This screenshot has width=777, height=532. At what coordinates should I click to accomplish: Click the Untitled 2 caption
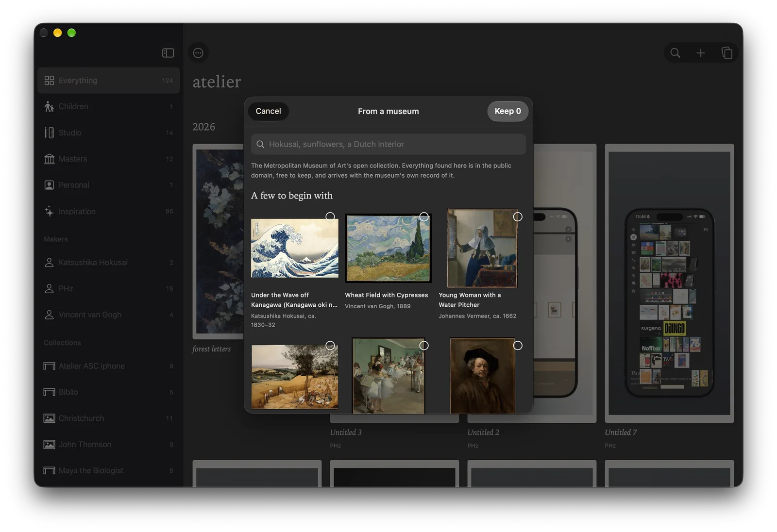click(483, 432)
